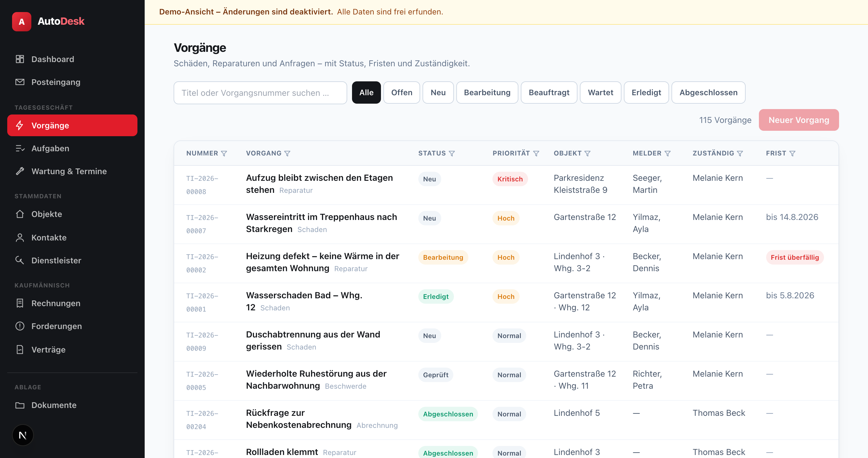Open the Dashboard grid icon
Viewport: 868px width, 458px height.
(20, 59)
